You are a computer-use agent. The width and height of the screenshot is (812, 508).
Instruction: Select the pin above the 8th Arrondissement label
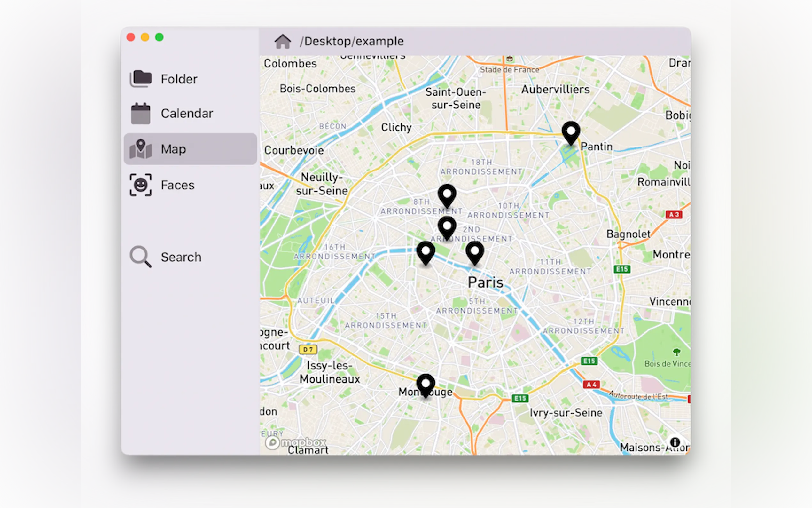447,196
